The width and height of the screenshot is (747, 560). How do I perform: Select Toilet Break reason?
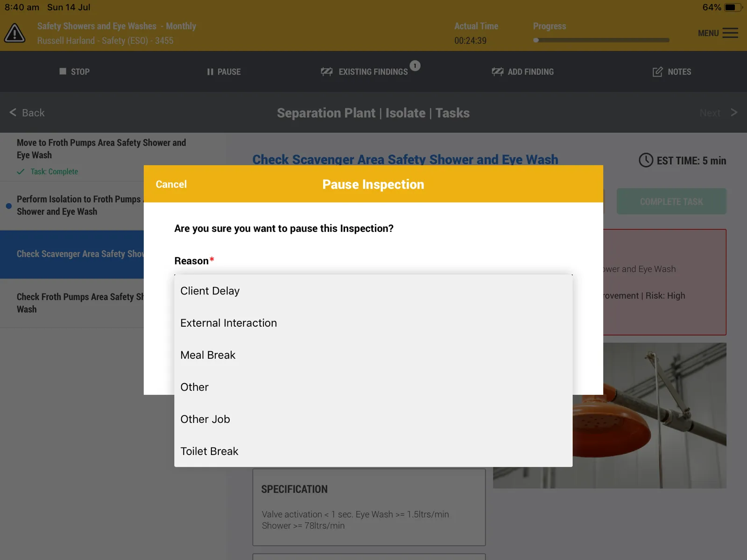tap(373, 451)
